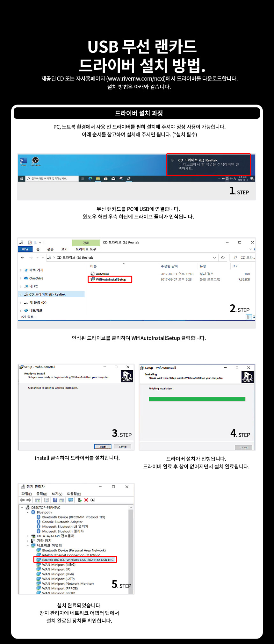Click Device Manager forward arrow toolbar icon
274x644 pixels.
tap(29, 500)
